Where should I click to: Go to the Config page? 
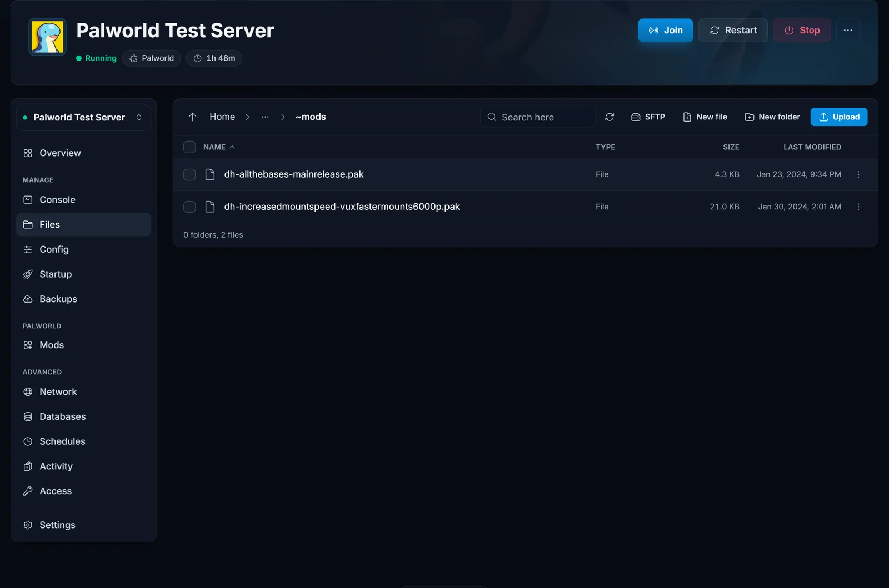point(83,249)
